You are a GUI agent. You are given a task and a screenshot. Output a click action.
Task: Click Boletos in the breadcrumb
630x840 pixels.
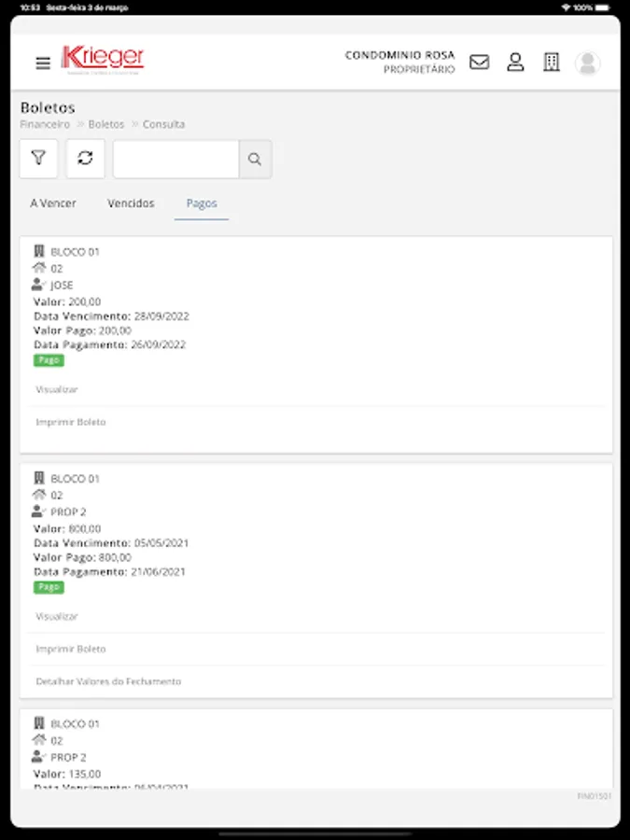[106, 124]
